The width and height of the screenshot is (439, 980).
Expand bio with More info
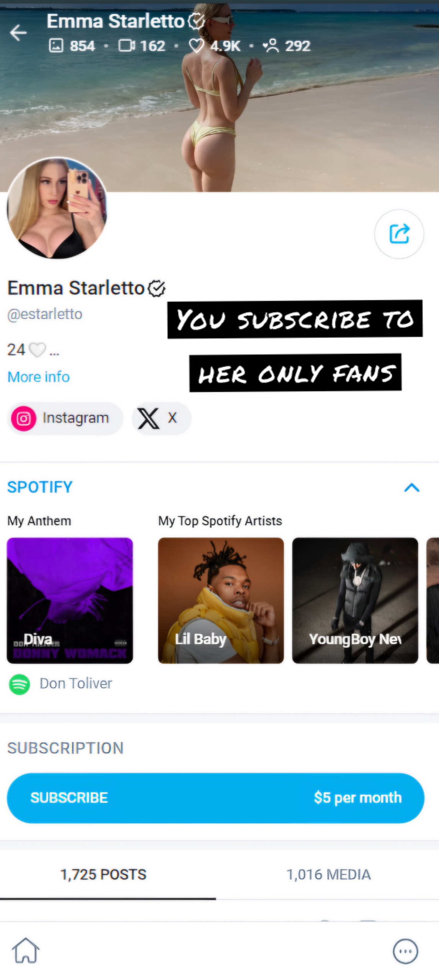(39, 377)
